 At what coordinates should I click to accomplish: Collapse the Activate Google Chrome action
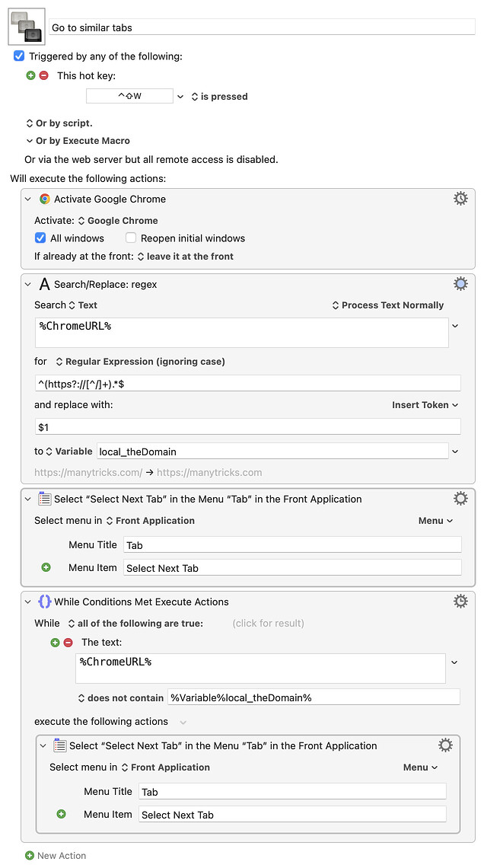(x=28, y=198)
